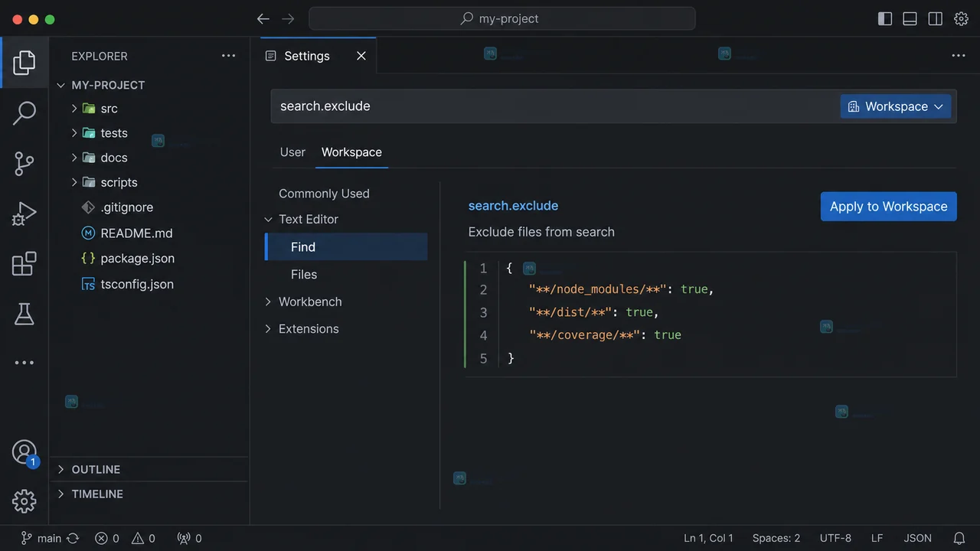The height and width of the screenshot is (551, 980).
Task: Select the Find settings subcategory
Action: (346, 247)
